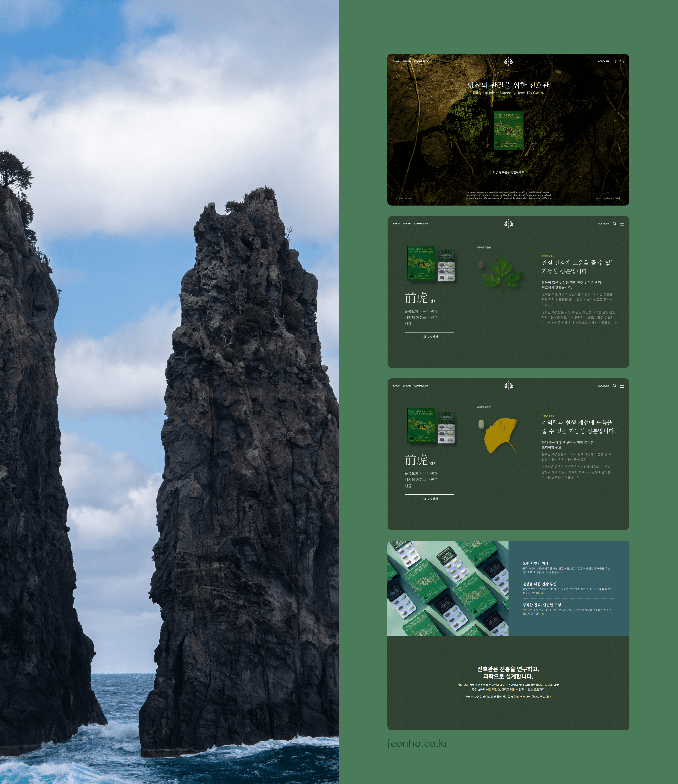This screenshot has height=784, width=678.
Task: Click the search icon on the hero banner
Action: click(x=614, y=61)
